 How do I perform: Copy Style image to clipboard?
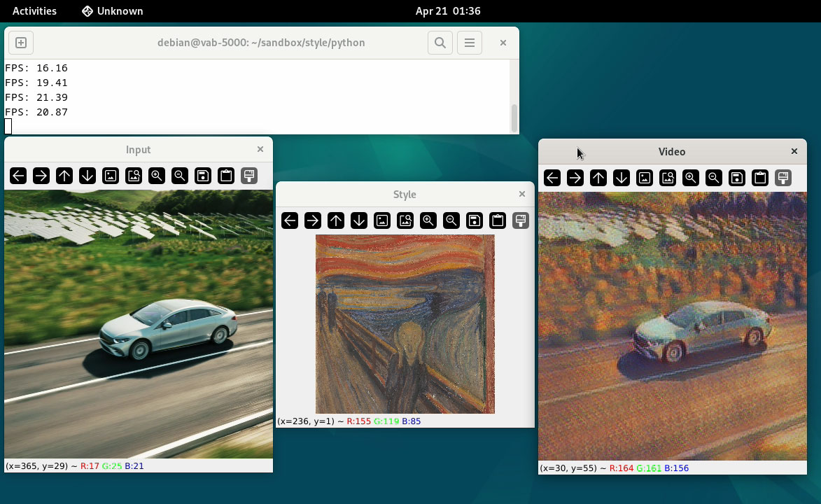tap(498, 220)
